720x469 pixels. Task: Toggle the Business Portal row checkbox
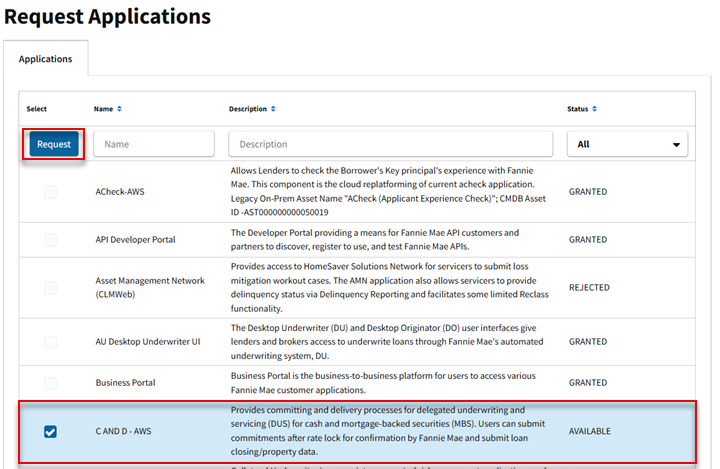click(51, 383)
